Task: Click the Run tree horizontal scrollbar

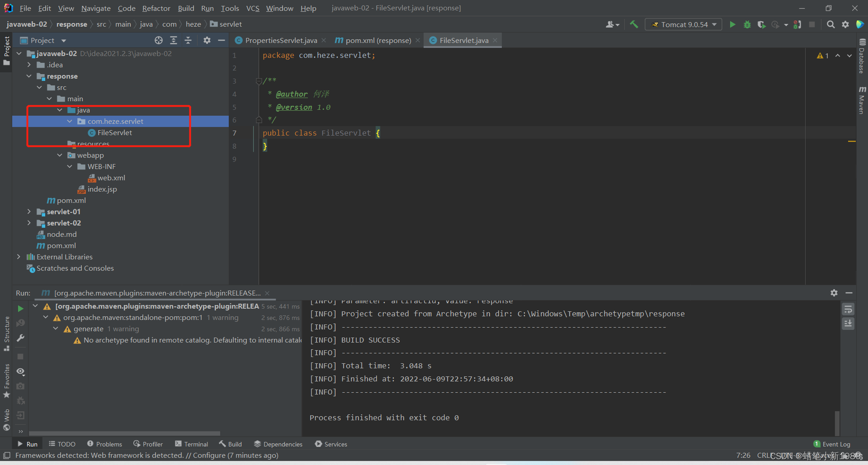Action: click(x=124, y=433)
